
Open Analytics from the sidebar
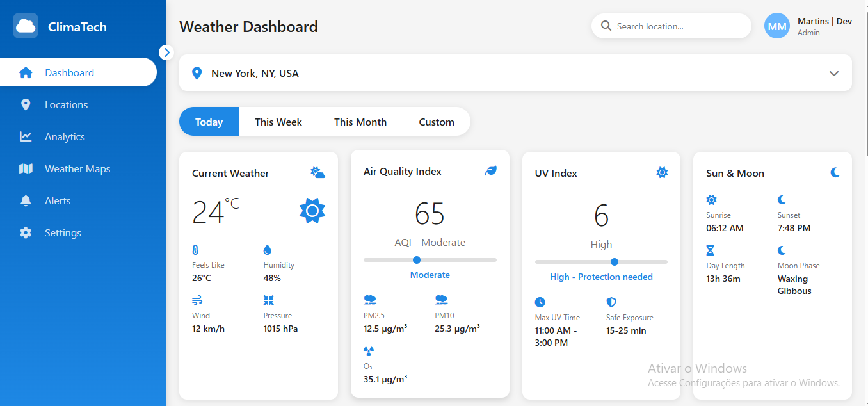(78, 136)
